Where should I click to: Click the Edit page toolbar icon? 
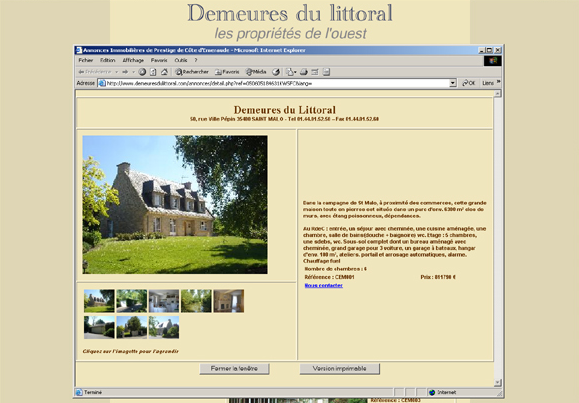(315, 72)
